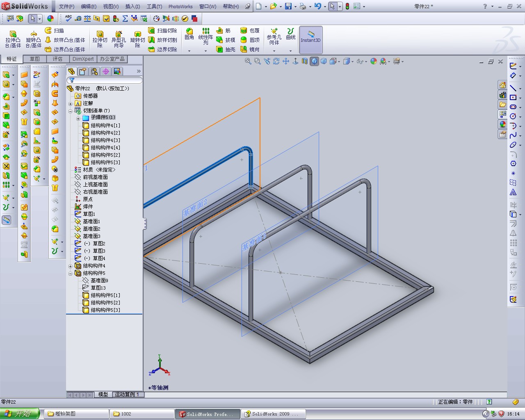Open the 文件(F) menu
This screenshot has height=420, width=525.
66,7
